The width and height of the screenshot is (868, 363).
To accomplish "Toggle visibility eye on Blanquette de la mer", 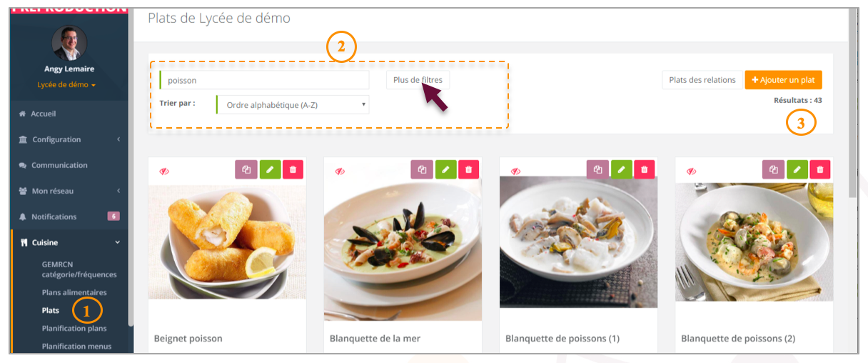I will pos(340,171).
